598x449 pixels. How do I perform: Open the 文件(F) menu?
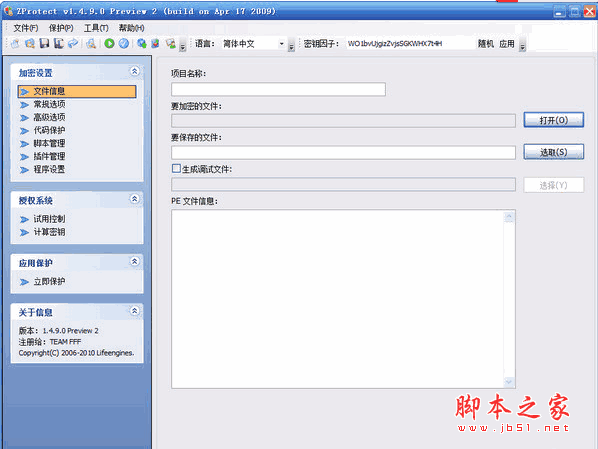[x=26, y=28]
